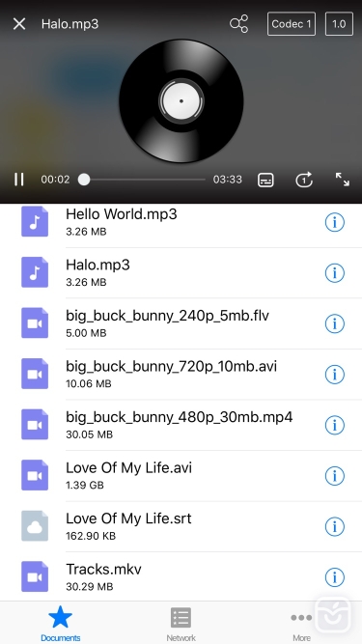This screenshot has width=362, height=644.
Task: Switch the Codec 1 setting
Action: point(292,24)
